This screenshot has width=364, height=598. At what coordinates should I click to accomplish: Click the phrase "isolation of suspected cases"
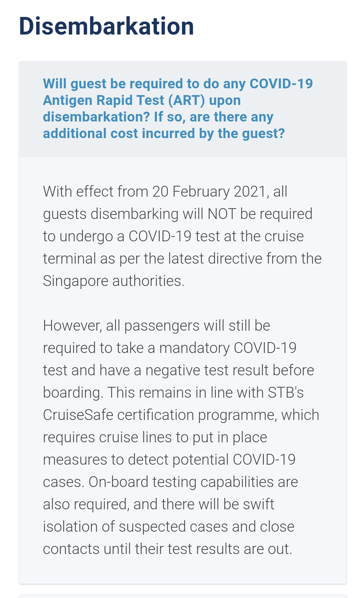coord(135,527)
